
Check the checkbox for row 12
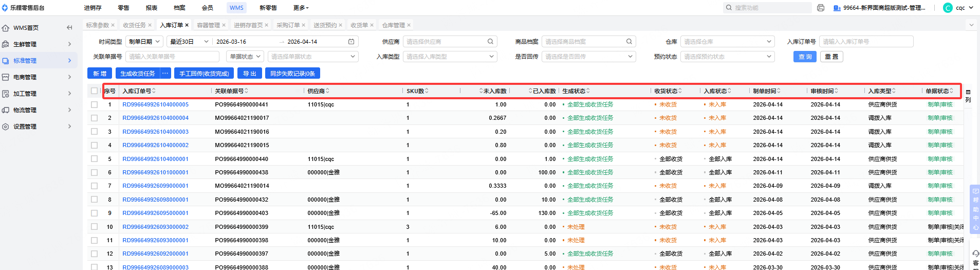pyautogui.click(x=94, y=254)
